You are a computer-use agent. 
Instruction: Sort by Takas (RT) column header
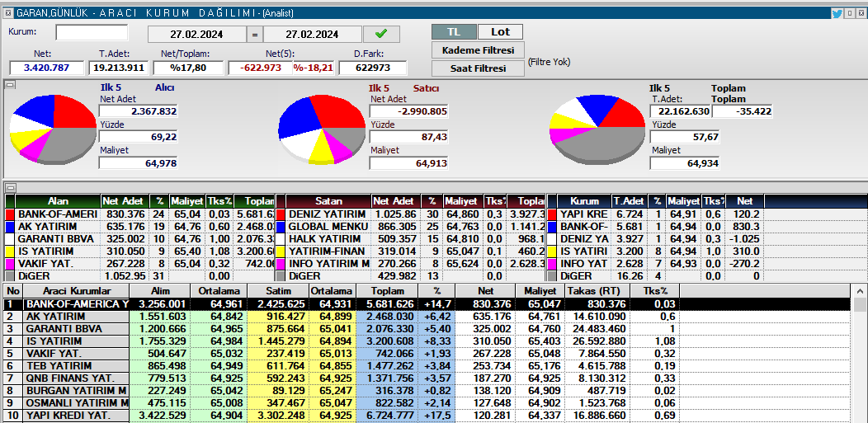(x=597, y=291)
